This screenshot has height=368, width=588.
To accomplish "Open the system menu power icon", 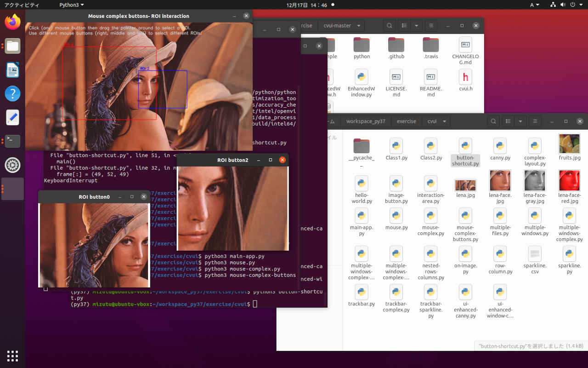I will coord(572,5).
